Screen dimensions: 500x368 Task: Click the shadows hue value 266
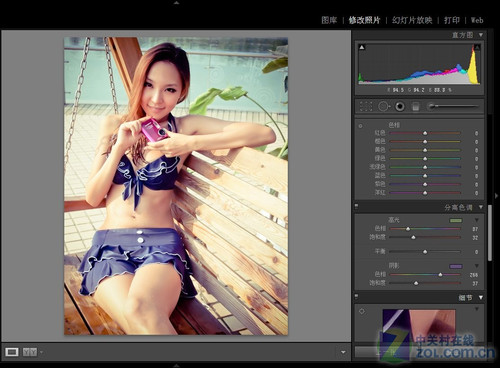[474, 275]
